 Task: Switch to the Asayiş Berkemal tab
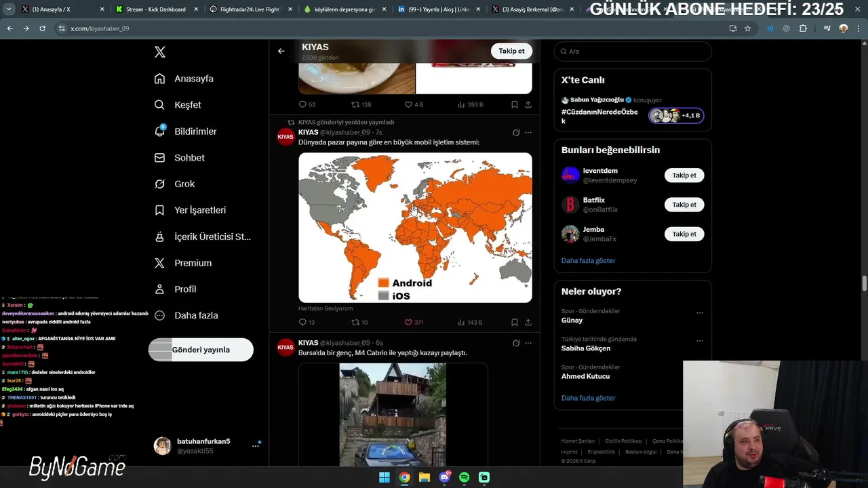[534, 9]
